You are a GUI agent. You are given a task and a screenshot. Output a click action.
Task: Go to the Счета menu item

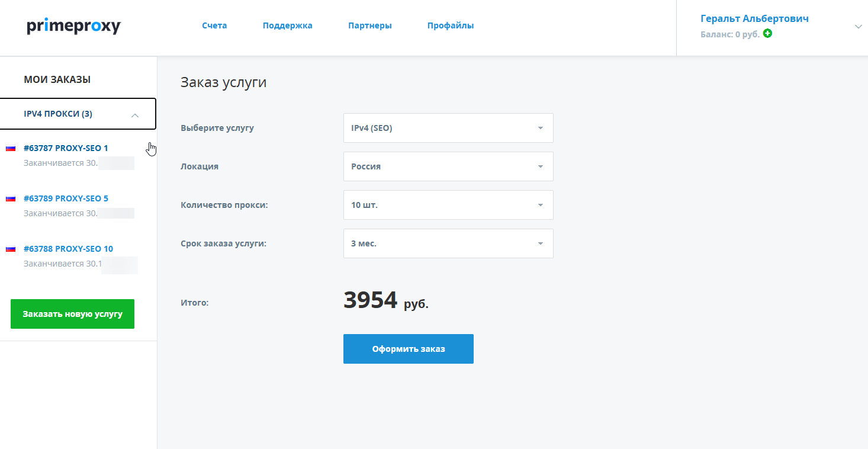[x=214, y=25]
